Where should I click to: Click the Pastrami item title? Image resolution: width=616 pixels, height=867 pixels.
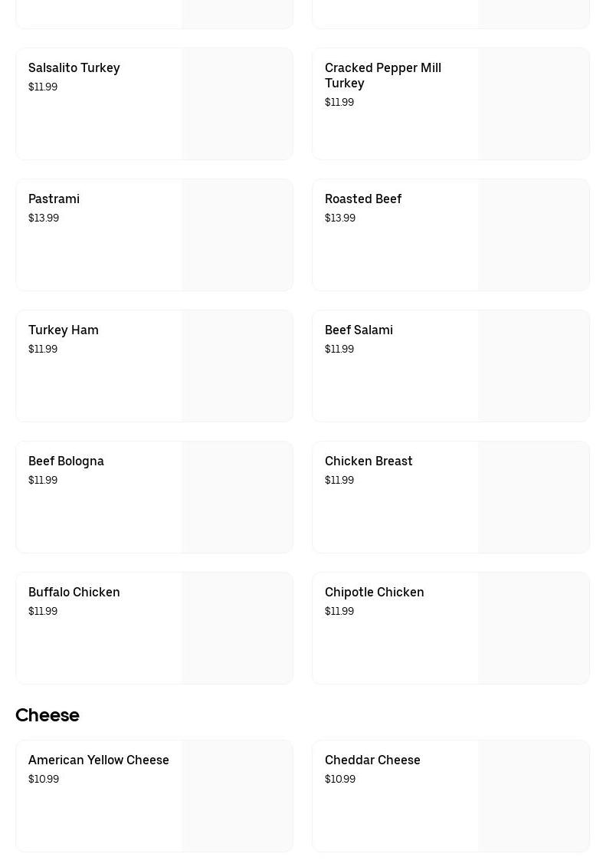pos(54,199)
